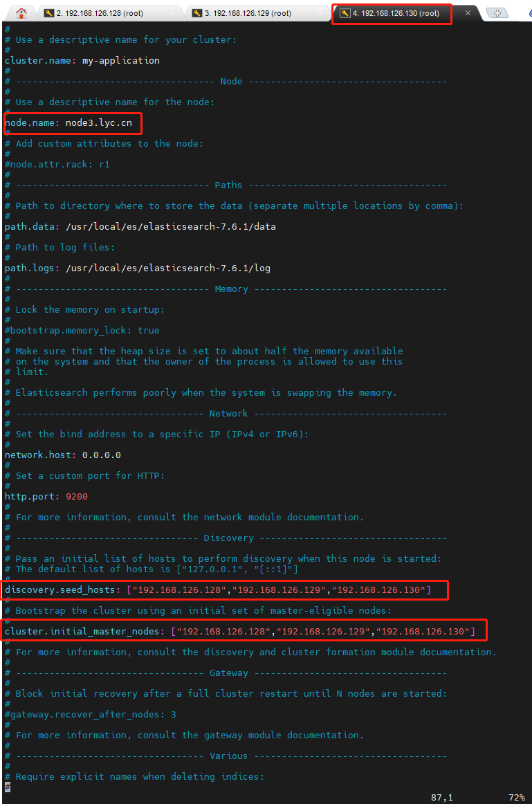Screen dimensions: 532x804
Task: Switch to tab 2. 192.168.126.128 (root)
Action: (x=100, y=13)
